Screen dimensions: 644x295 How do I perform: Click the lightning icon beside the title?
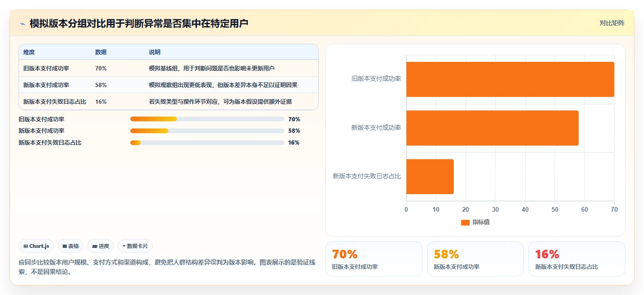point(23,24)
